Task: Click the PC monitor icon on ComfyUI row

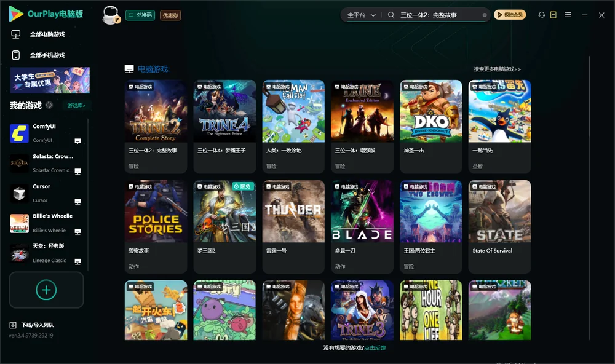Action: click(77, 141)
